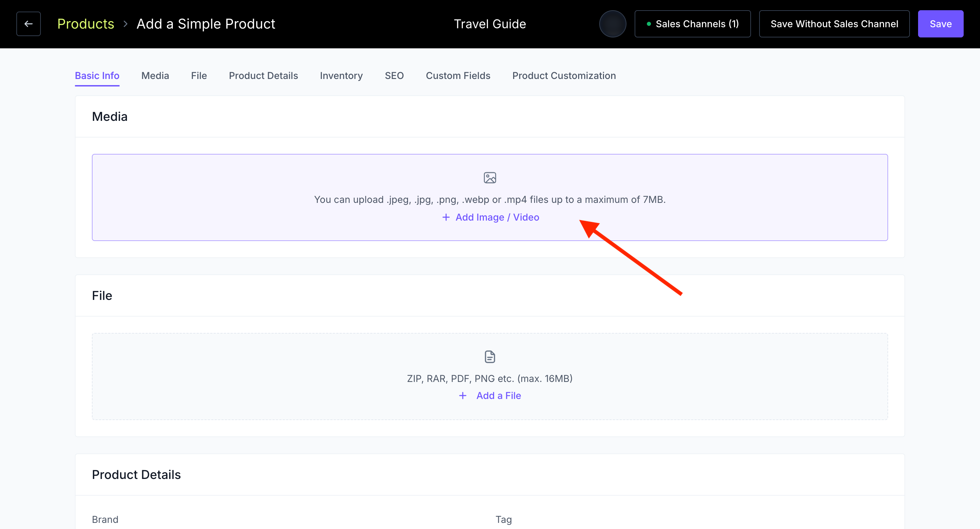Select the Basic Info tab

(x=97, y=76)
